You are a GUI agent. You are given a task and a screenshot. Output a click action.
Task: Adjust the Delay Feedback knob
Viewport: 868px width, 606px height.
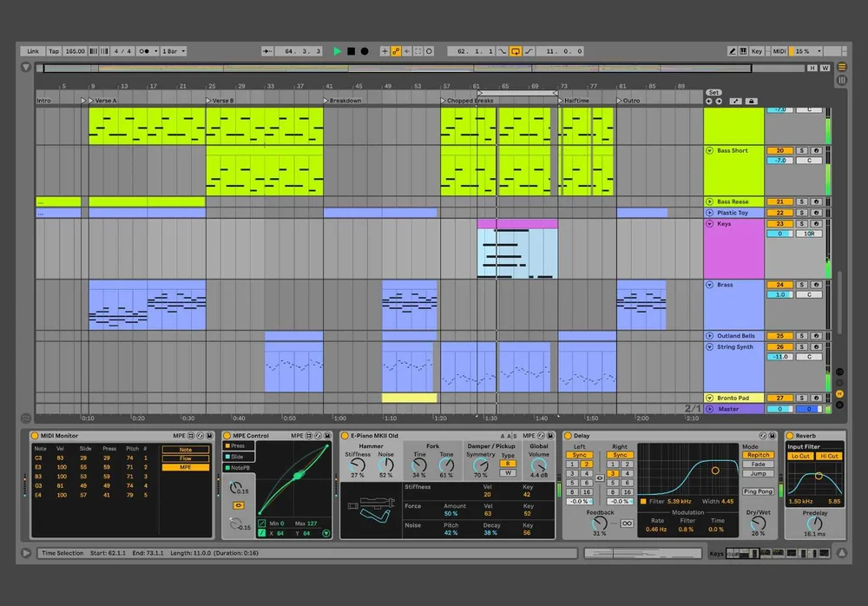(599, 523)
